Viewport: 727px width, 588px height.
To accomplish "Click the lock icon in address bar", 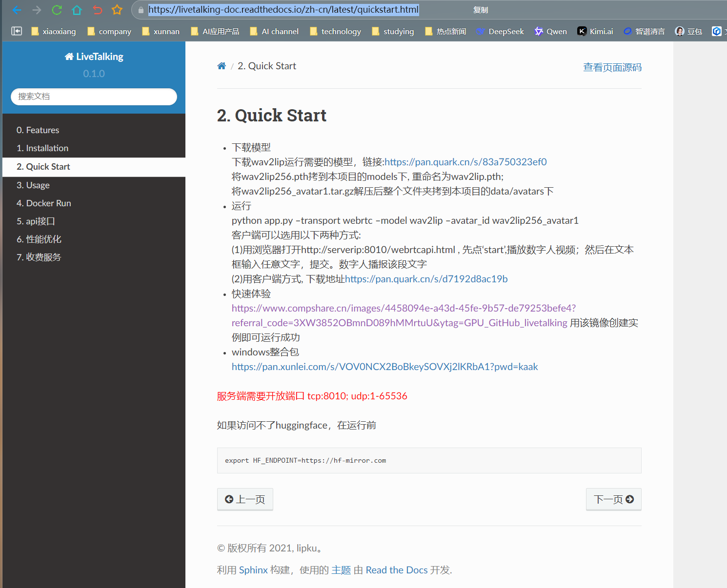I will coord(141,10).
